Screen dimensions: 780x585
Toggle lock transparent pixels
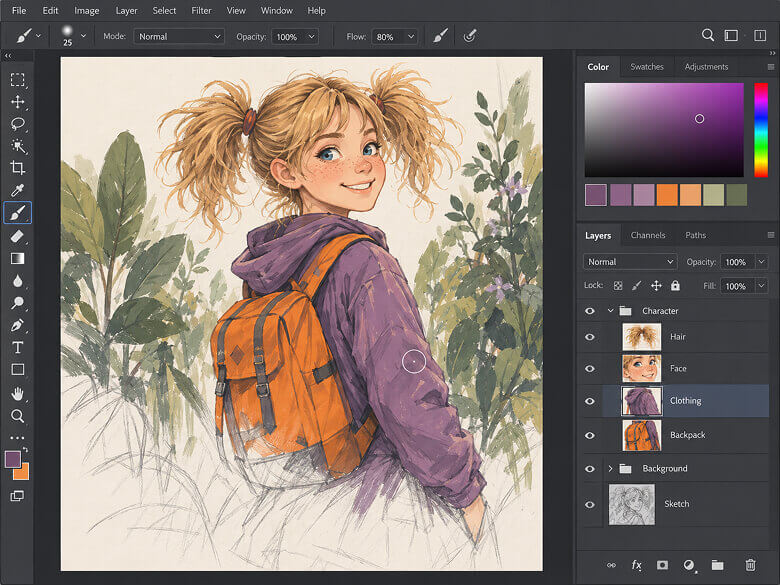tap(618, 286)
